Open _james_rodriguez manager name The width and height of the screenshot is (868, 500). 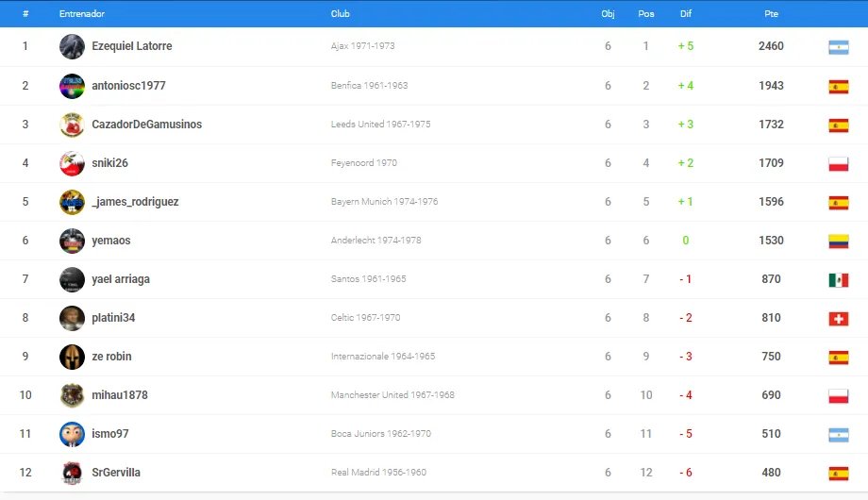point(135,202)
